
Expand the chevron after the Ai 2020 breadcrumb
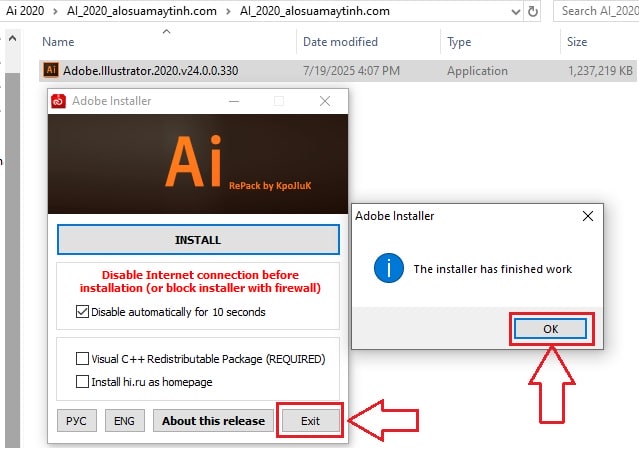(55, 11)
